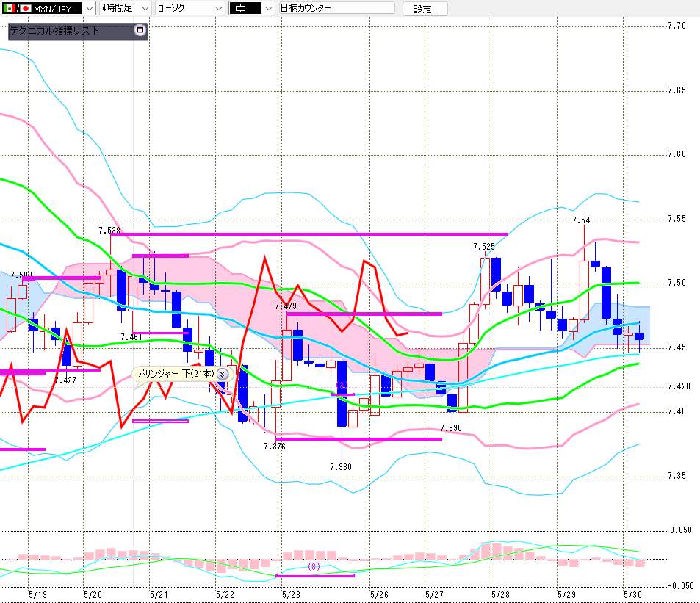This screenshot has height=603, width=700.
Task: Click the 7.461 price label
Action: 131,337
